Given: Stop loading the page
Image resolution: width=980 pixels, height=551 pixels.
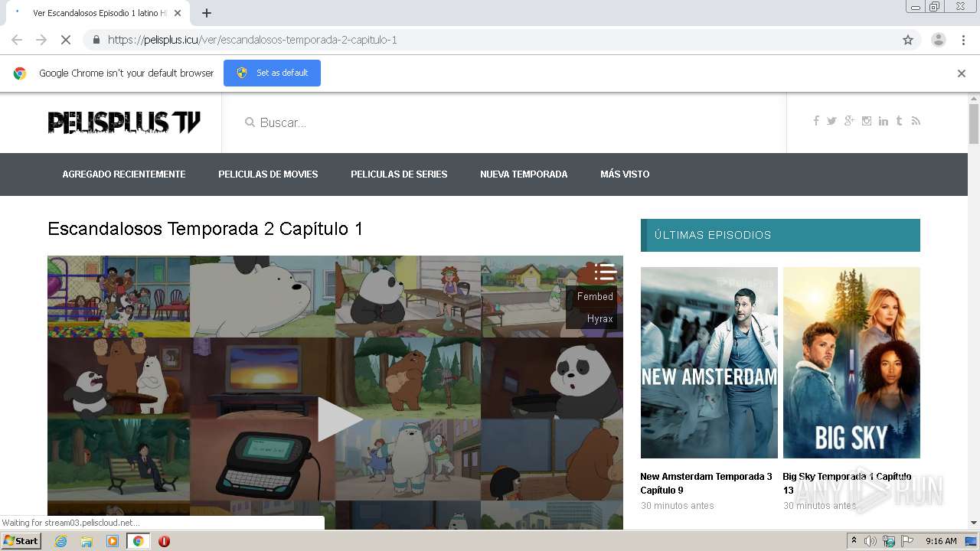Looking at the screenshot, I should 66,40.
